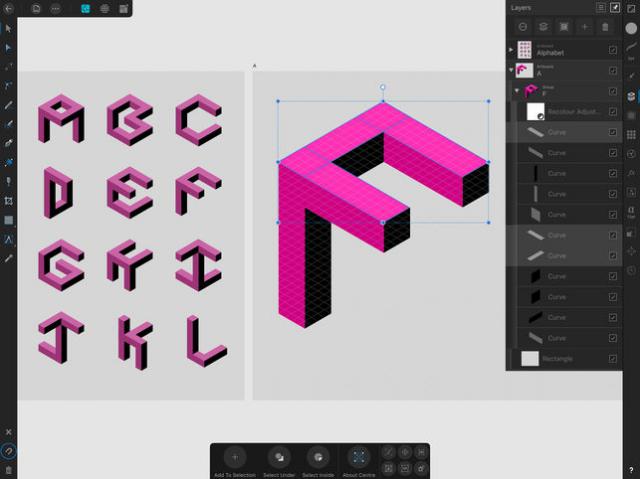The height and width of the screenshot is (479, 640).
Task: Collapse the artboard A layer
Action: point(511,70)
